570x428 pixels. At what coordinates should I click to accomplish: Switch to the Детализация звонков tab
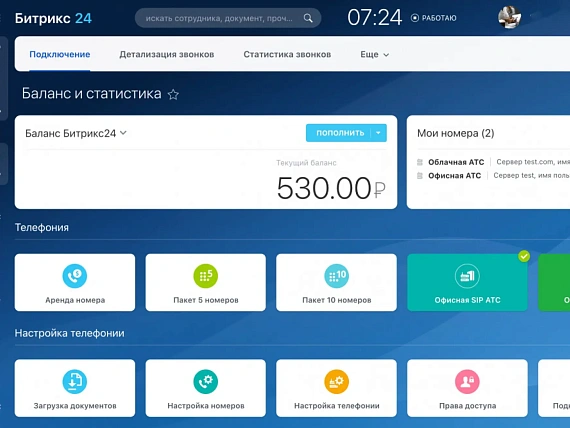point(167,55)
